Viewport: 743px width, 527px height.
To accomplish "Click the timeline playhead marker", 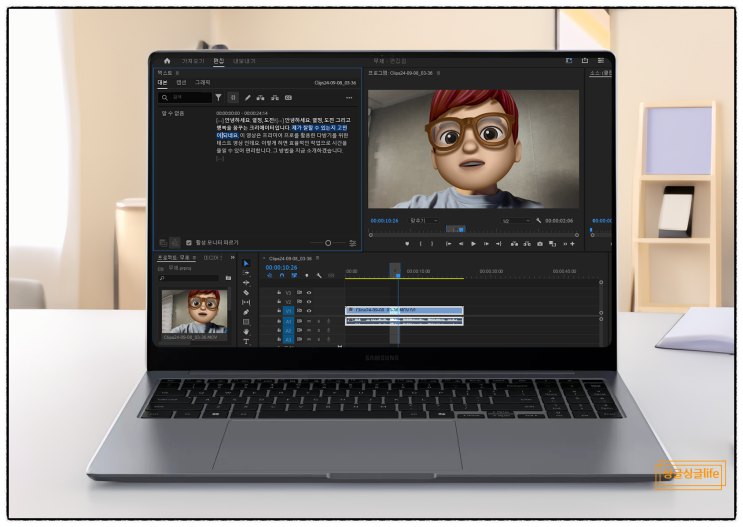I will 398,275.
